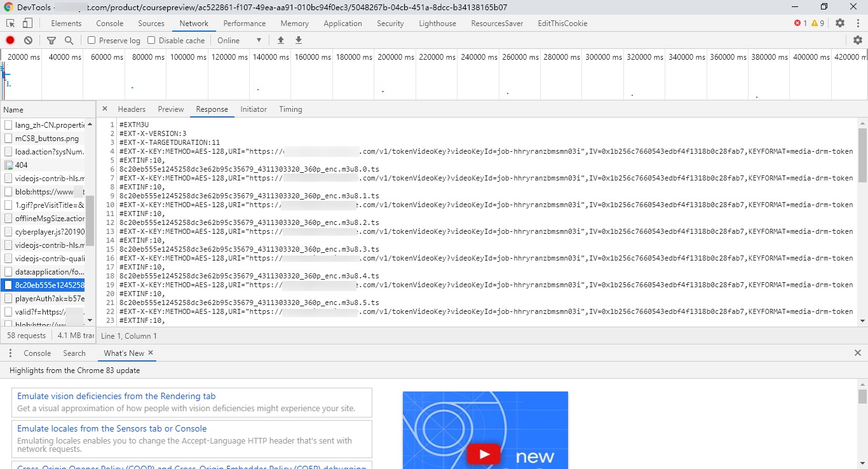868x469 pixels.
Task: Clear the network log
Action: click(x=28, y=40)
